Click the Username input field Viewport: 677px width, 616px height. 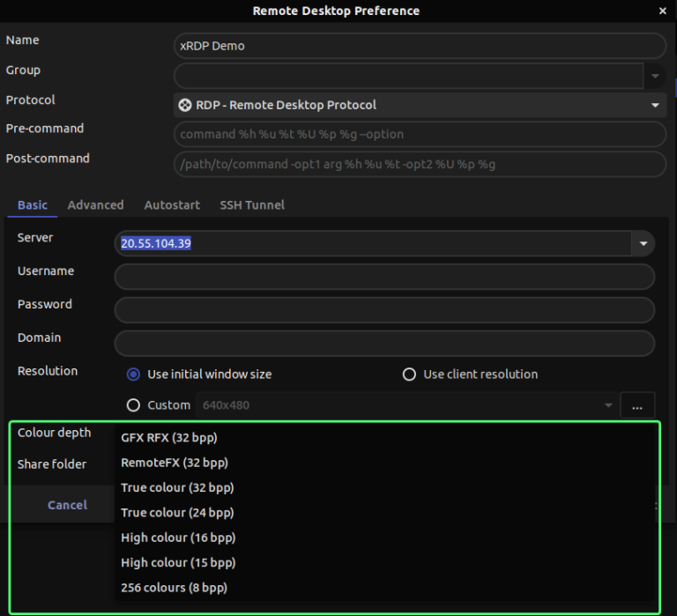[384, 277]
